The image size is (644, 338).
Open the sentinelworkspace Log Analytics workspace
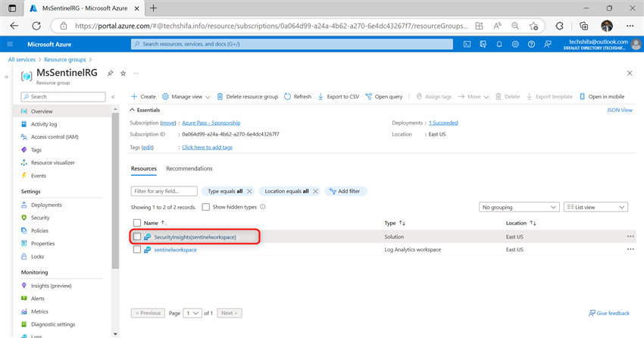(x=175, y=249)
